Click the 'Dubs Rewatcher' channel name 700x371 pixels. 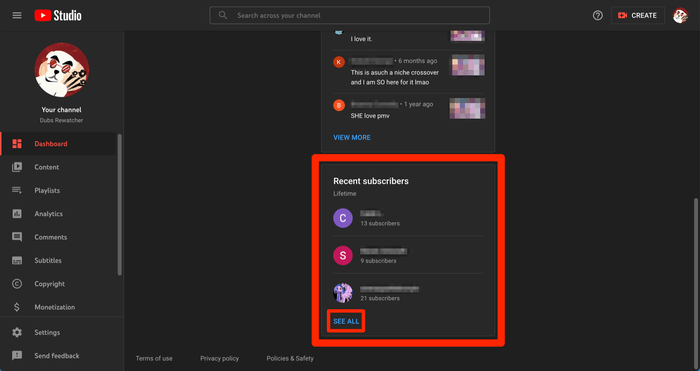point(61,121)
